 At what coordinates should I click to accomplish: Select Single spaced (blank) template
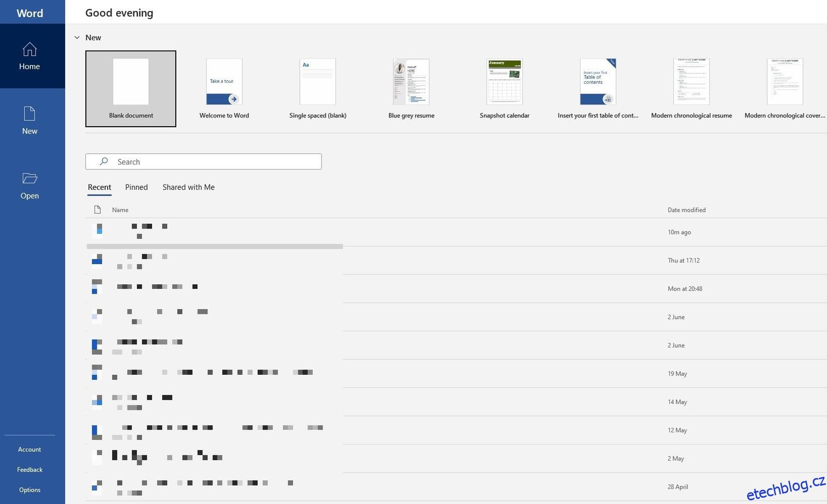[318, 88]
